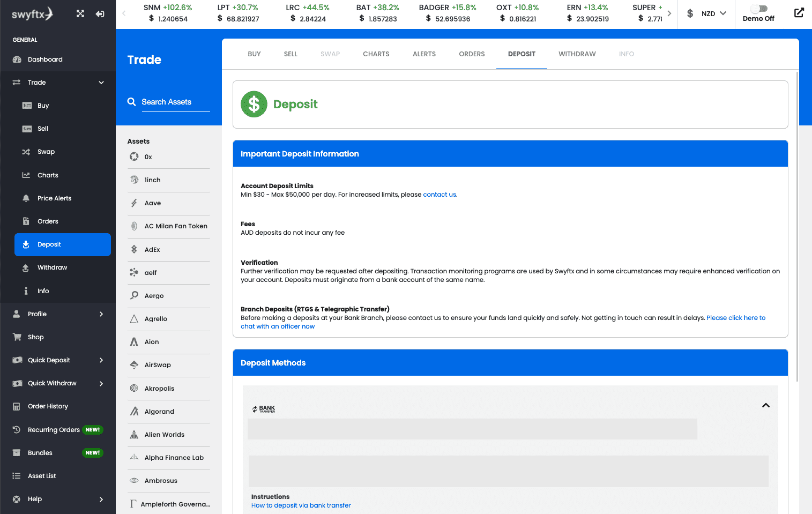Collapse the Trade sidebar section
812x514 pixels.
[x=101, y=83]
